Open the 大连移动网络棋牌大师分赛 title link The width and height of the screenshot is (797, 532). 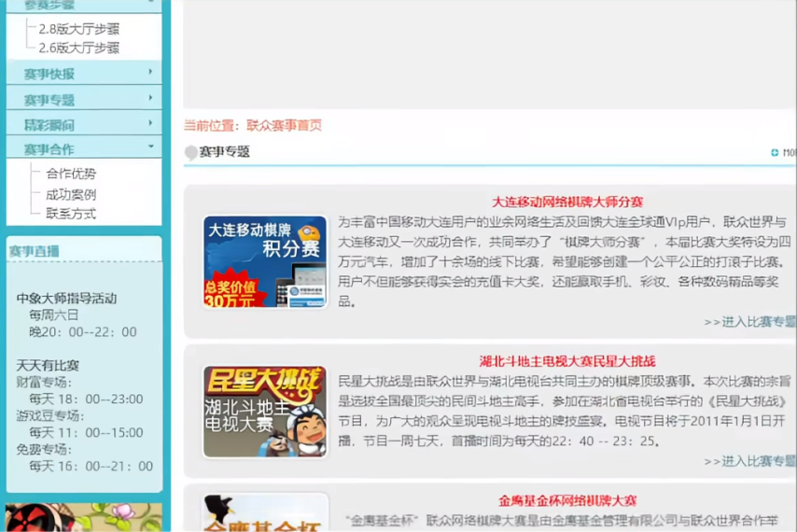(567, 202)
